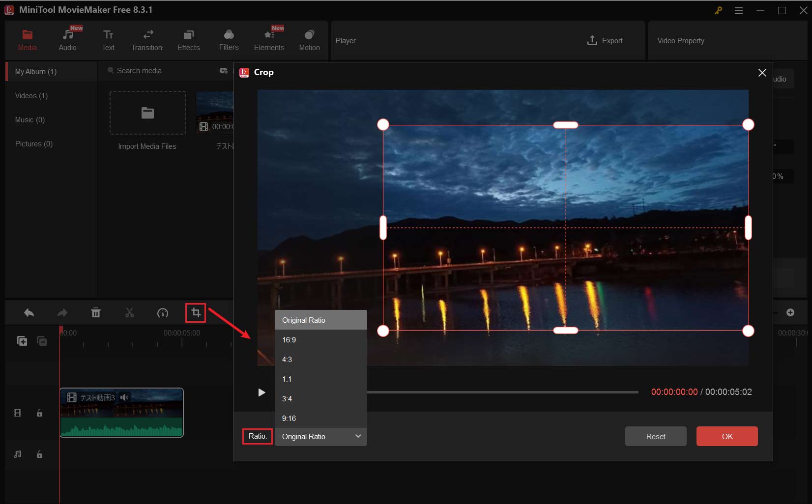Screen dimensions: 812x504
Task: Delete clip with trash icon
Action: (x=96, y=313)
